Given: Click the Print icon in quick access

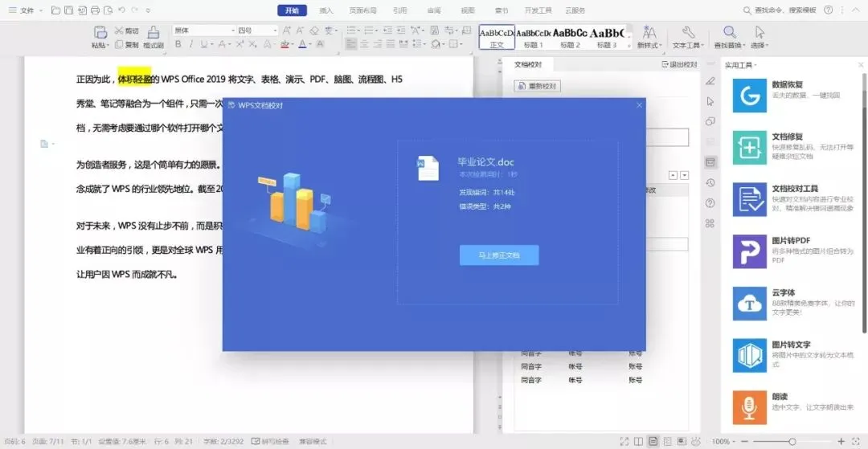Looking at the screenshot, I should point(95,10).
